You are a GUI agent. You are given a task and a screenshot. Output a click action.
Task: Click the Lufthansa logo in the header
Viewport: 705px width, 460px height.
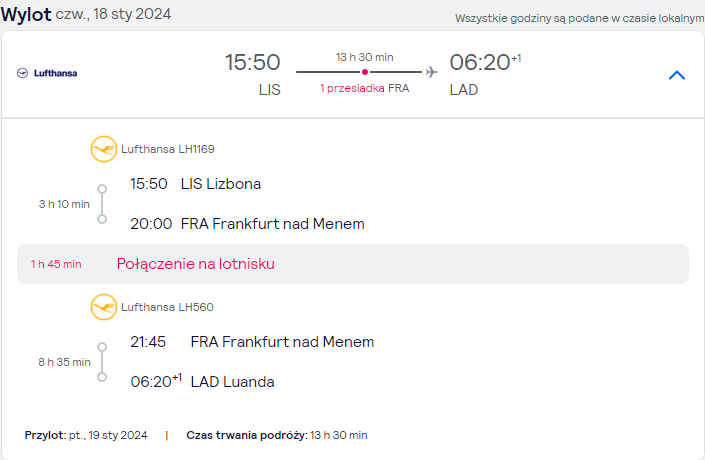(x=47, y=73)
